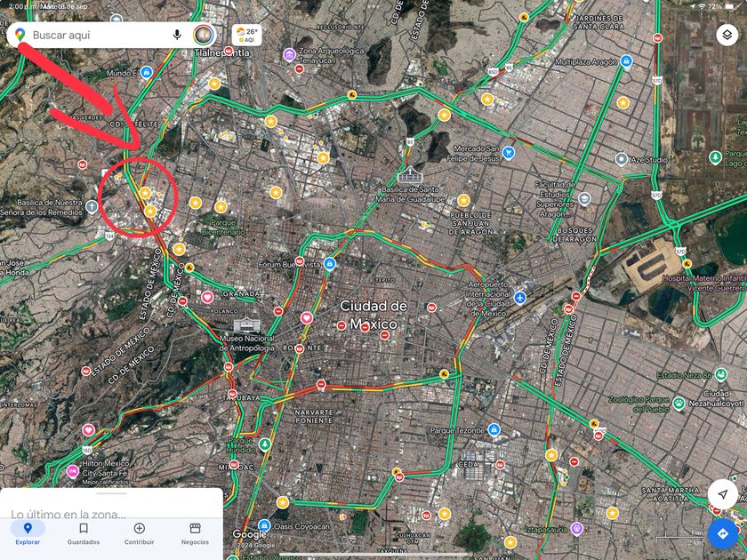Image resolution: width=747 pixels, height=560 pixels.
Task: Switch to the Negocios tab
Action: pos(195,532)
